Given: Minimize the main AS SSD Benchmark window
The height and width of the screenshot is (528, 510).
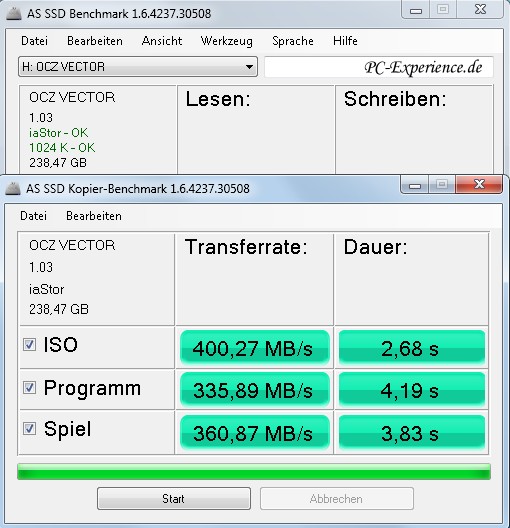Looking at the screenshot, I should tap(416, 10).
